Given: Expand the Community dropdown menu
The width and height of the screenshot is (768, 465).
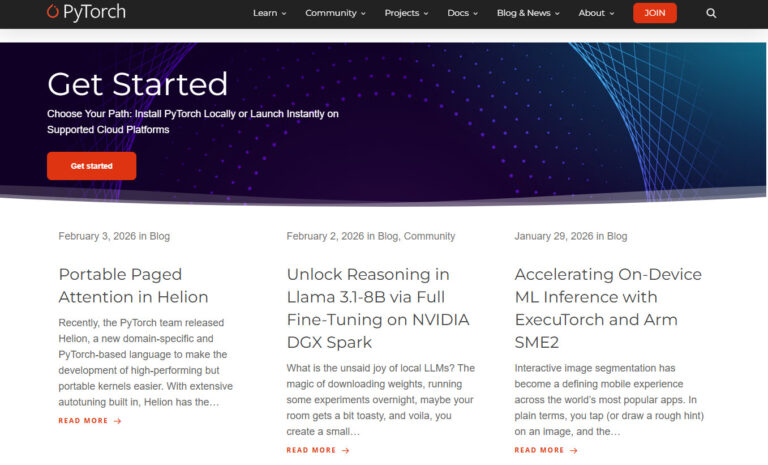Looking at the screenshot, I should point(335,13).
